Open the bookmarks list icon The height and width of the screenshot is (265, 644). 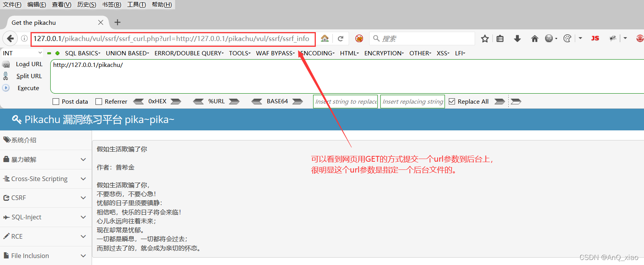coord(500,38)
